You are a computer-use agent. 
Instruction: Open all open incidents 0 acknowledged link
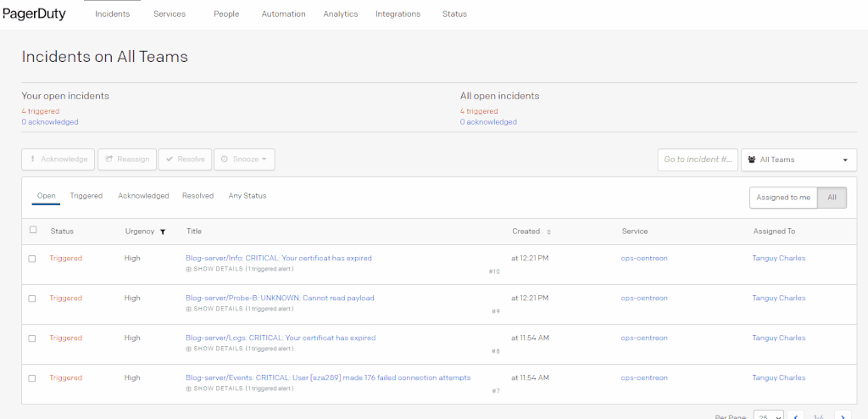click(x=488, y=122)
